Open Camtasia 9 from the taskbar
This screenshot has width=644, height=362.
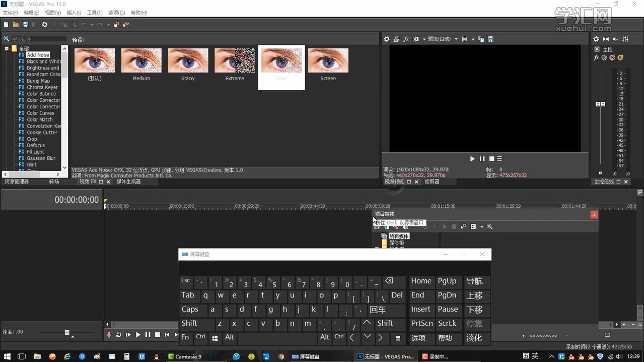(x=185, y=356)
